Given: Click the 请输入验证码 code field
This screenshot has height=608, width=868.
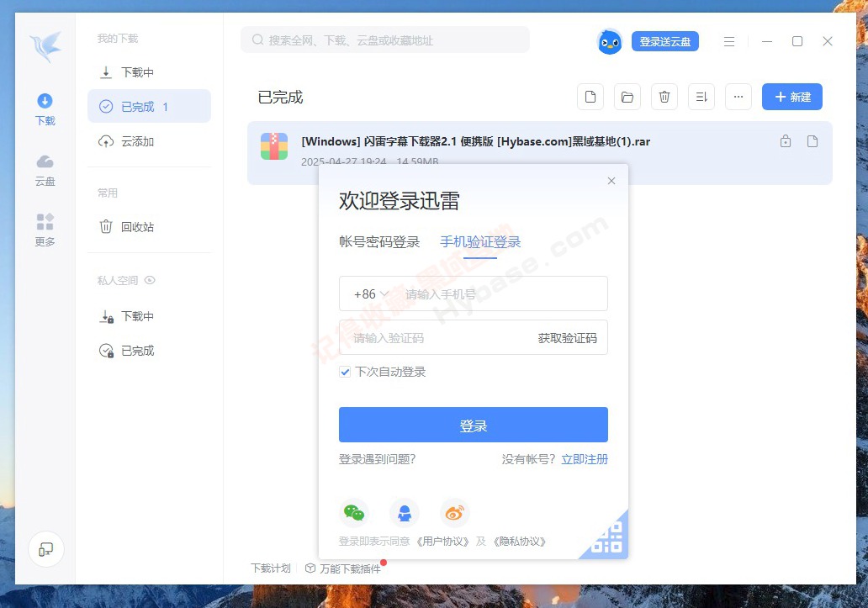Looking at the screenshot, I should 437,338.
